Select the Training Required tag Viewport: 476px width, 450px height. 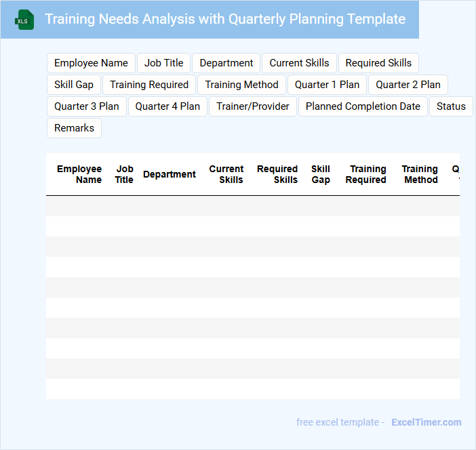click(x=149, y=85)
